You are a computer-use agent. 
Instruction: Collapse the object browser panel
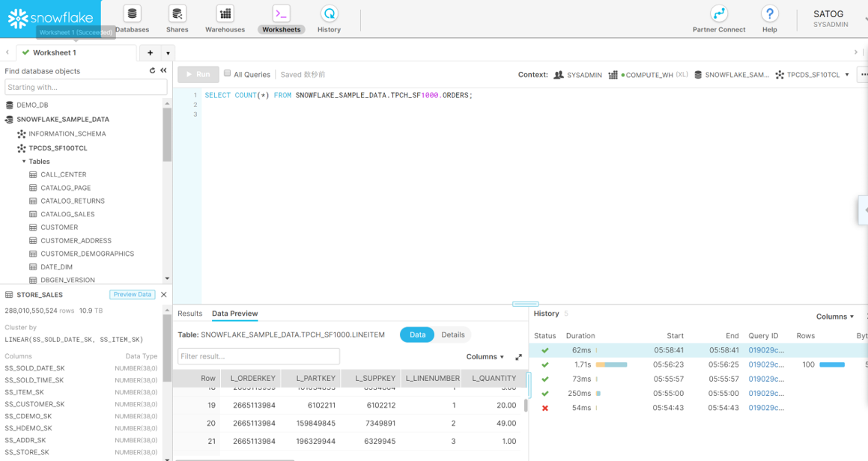pos(163,70)
